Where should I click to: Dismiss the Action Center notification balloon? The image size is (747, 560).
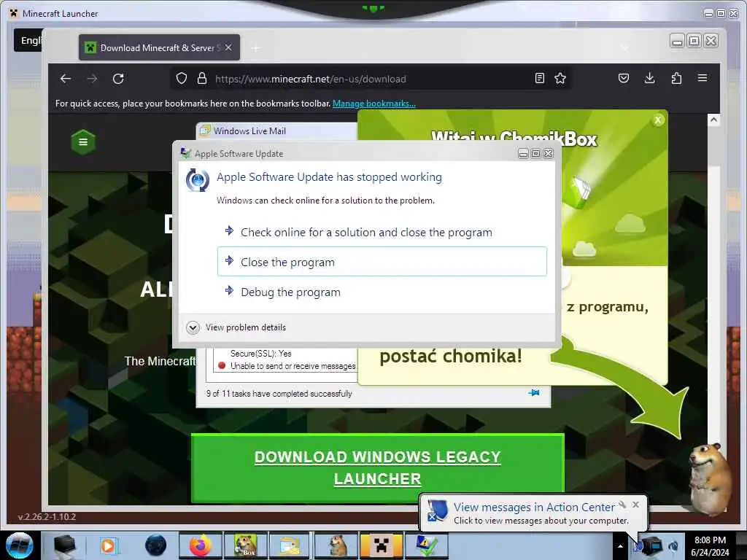click(635, 505)
